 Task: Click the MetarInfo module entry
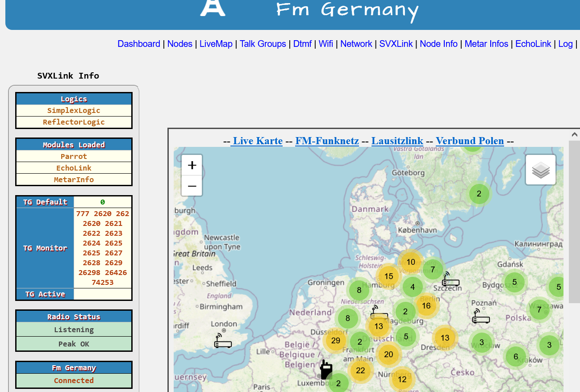[x=74, y=179]
